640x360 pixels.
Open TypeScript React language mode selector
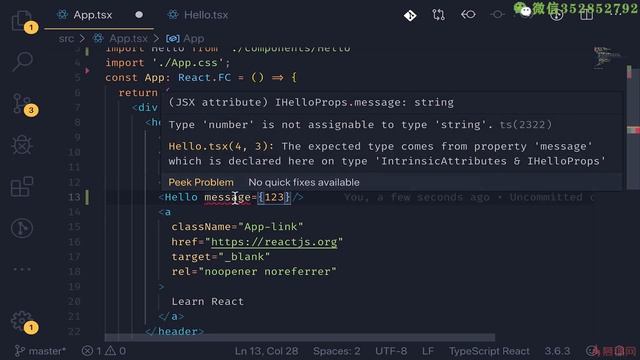489,351
